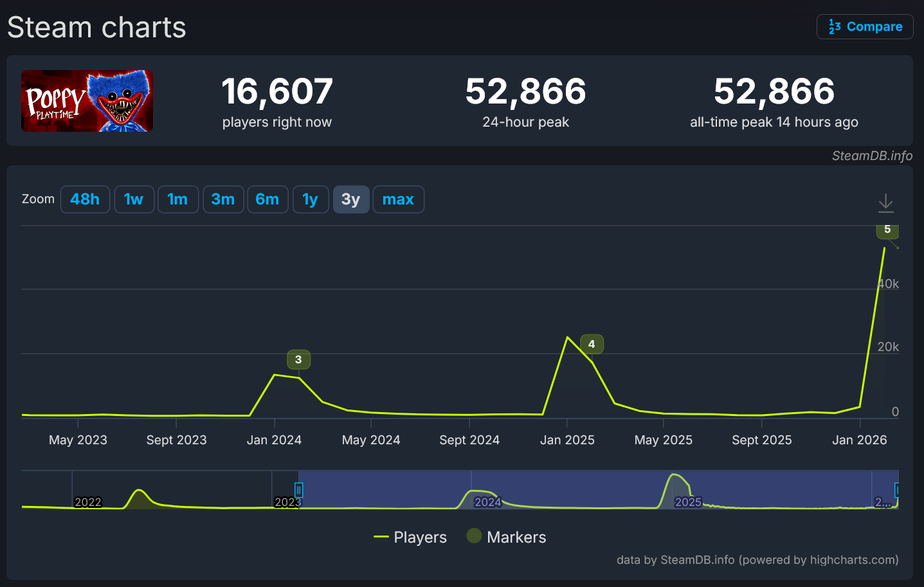924x587 pixels.
Task: Switch zoom to 1w
Action: [x=134, y=199]
